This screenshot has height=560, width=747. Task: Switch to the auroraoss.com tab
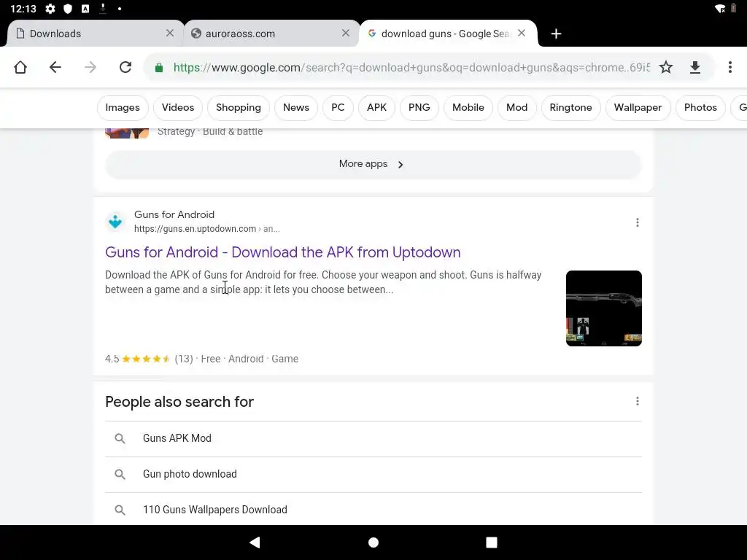(271, 34)
